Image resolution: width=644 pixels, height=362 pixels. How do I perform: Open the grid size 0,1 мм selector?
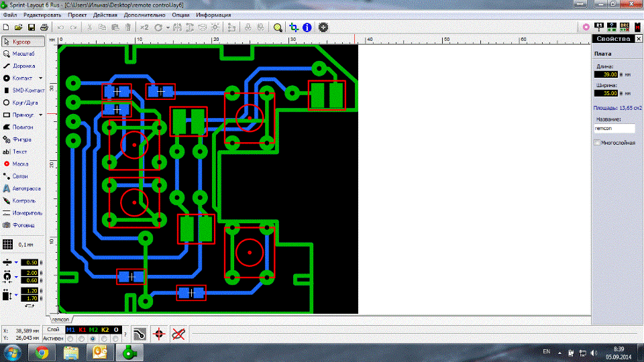19,245
